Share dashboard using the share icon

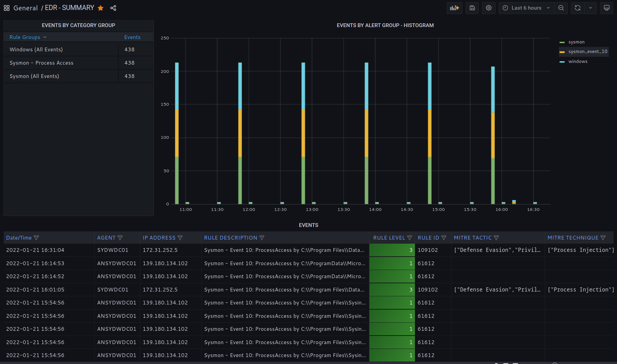pos(113,8)
